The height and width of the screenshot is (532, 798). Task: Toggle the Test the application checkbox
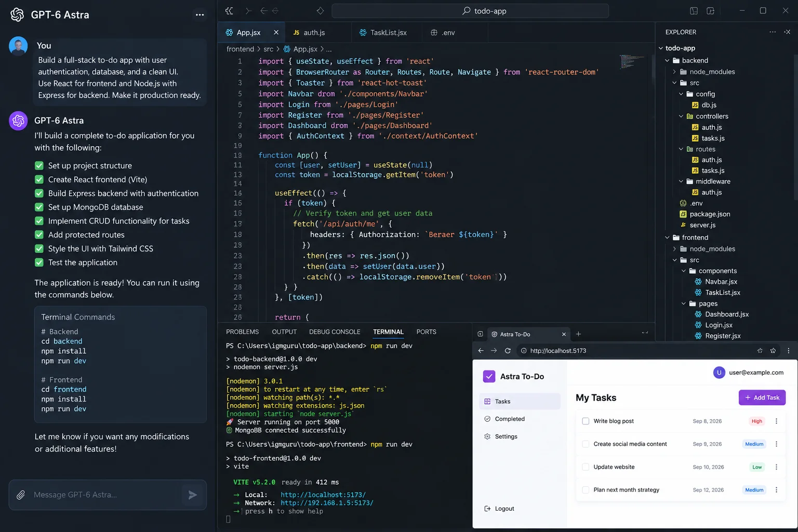click(39, 263)
